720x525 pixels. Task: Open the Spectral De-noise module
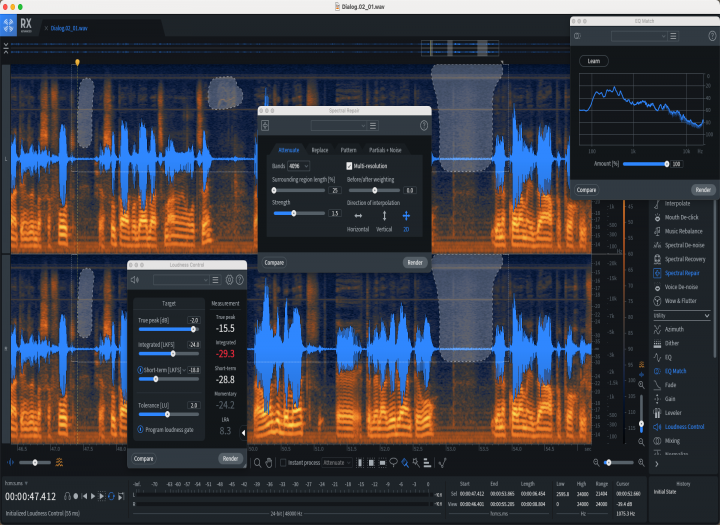[x=681, y=245]
